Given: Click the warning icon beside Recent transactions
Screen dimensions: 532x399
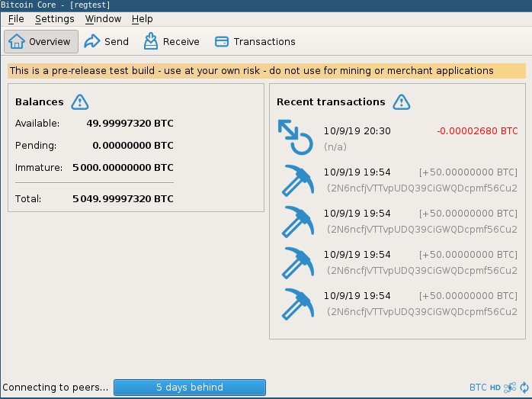Looking at the screenshot, I should [402, 102].
